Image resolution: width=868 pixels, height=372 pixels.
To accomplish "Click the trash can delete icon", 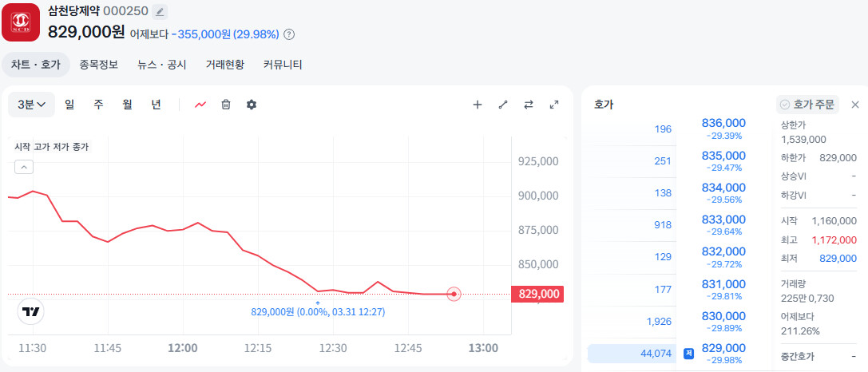I will [226, 105].
